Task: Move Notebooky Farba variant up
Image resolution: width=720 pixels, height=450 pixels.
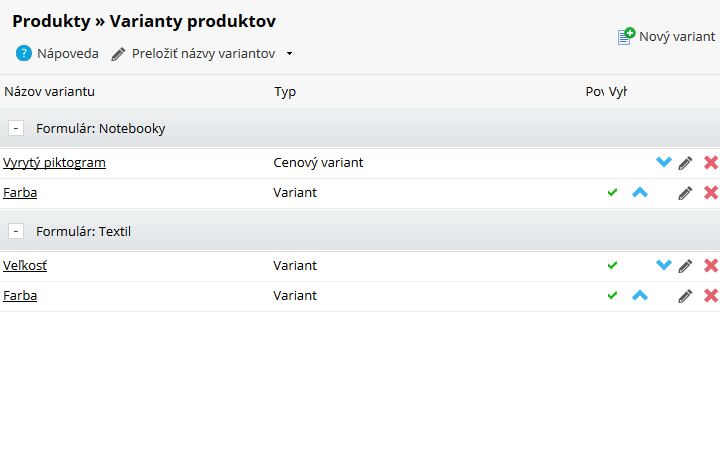Action: coord(640,192)
